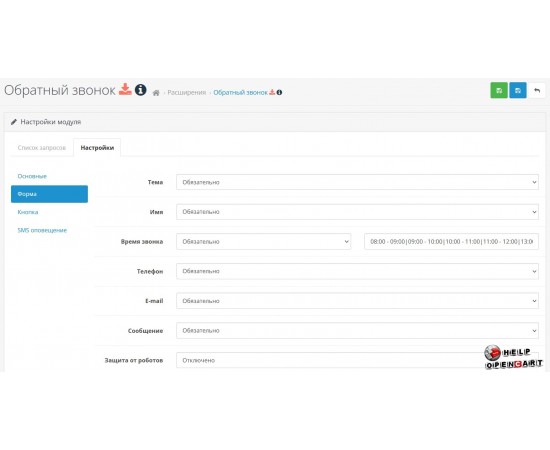The height and width of the screenshot is (450, 550).
Task: Click small download icon in the breadcrumb
Action: point(272,92)
